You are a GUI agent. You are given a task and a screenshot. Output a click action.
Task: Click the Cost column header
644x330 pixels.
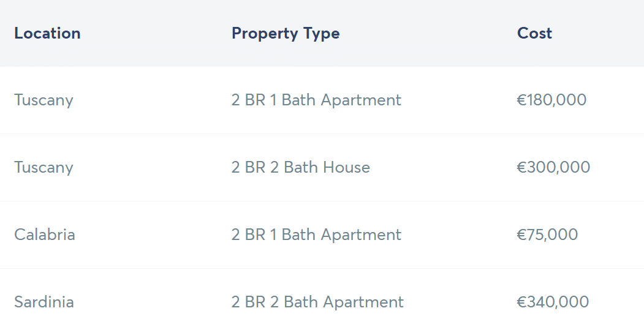coord(534,33)
